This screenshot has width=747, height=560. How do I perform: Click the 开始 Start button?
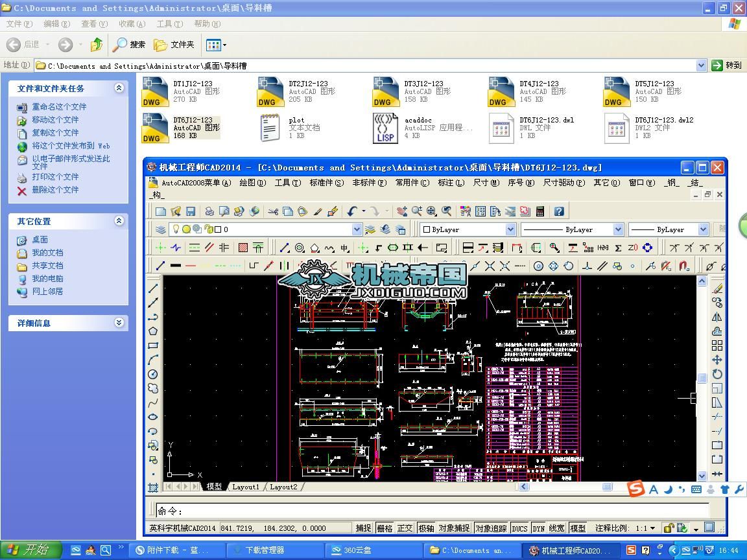[31, 550]
